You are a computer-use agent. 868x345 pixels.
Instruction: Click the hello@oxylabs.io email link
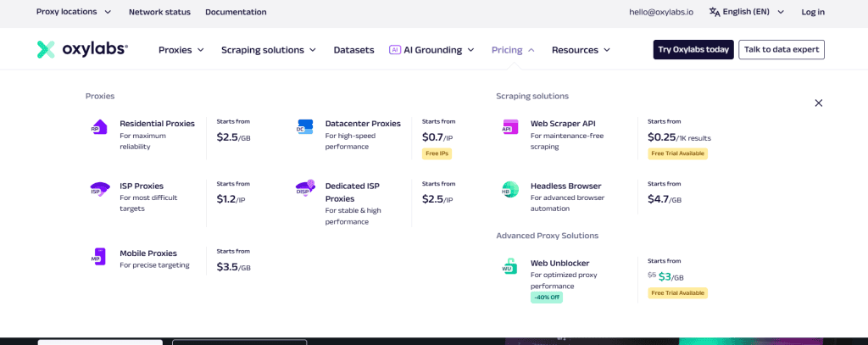pyautogui.click(x=661, y=12)
